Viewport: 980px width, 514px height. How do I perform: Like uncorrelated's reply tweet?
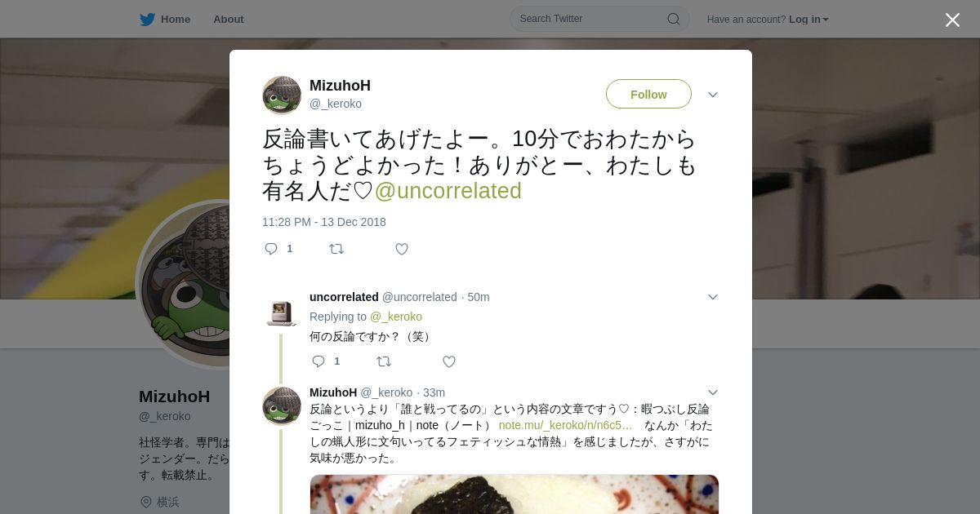[x=449, y=361]
